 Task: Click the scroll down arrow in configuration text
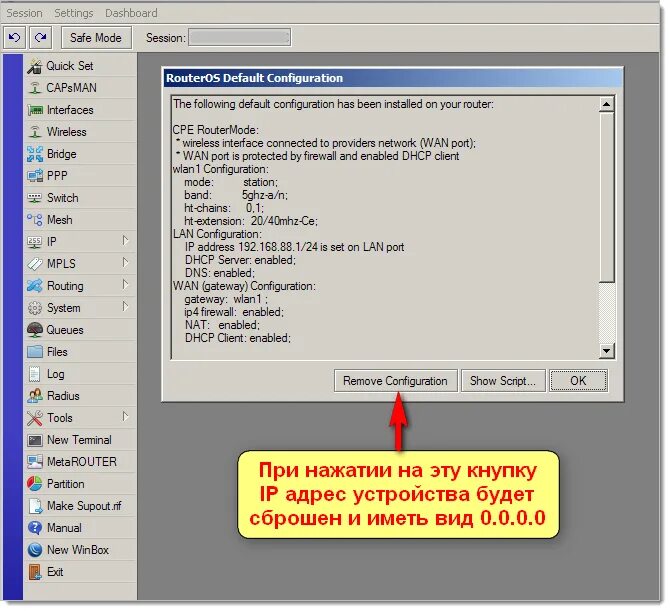pyautogui.click(x=607, y=351)
